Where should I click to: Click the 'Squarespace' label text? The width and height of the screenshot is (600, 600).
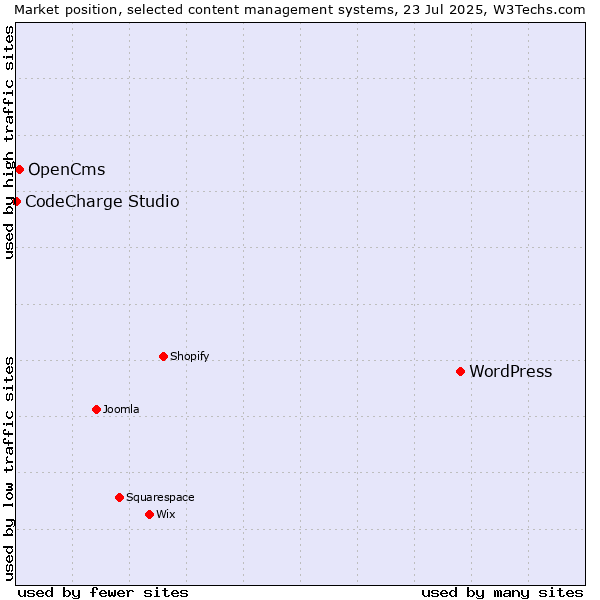click(x=160, y=497)
